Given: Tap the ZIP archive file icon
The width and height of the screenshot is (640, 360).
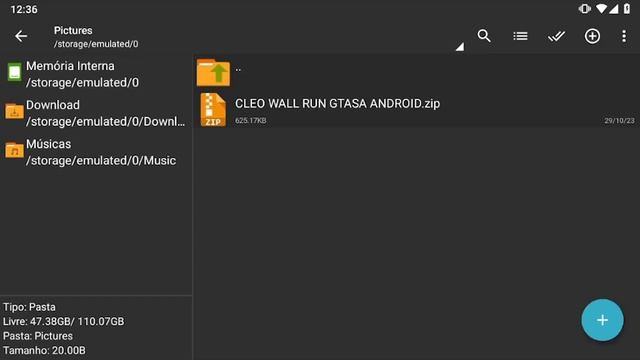Looking at the screenshot, I should pyautogui.click(x=213, y=110).
